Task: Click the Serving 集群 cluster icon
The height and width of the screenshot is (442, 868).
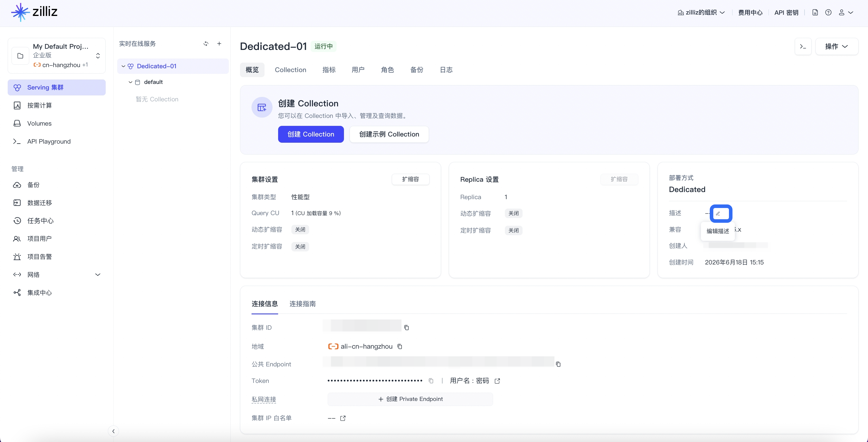Action: point(17,88)
